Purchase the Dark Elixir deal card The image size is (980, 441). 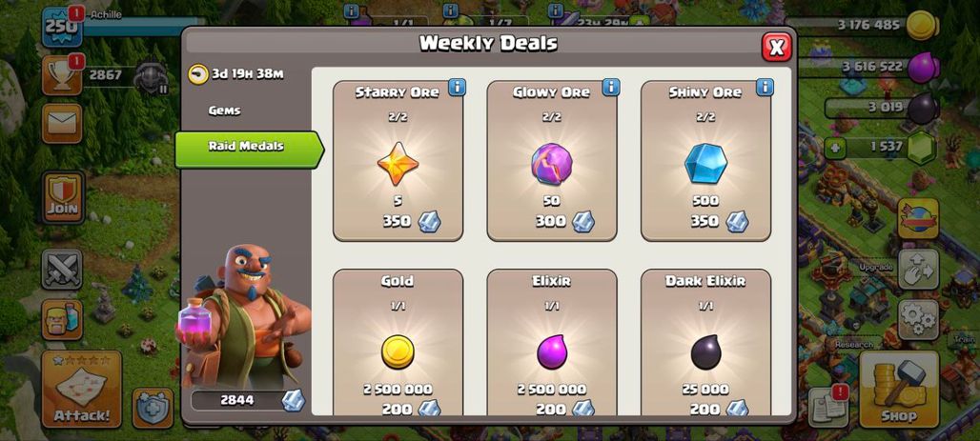pyautogui.click(x=705, y=342)
